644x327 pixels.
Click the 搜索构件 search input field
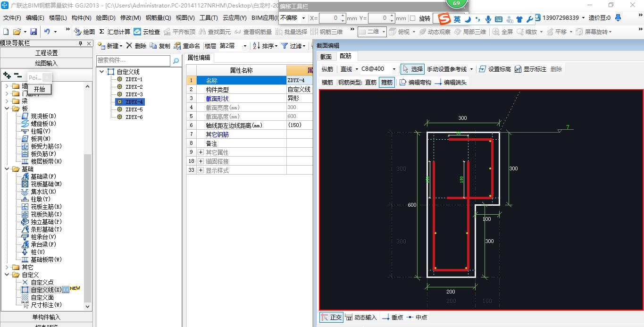coord(133,60)
